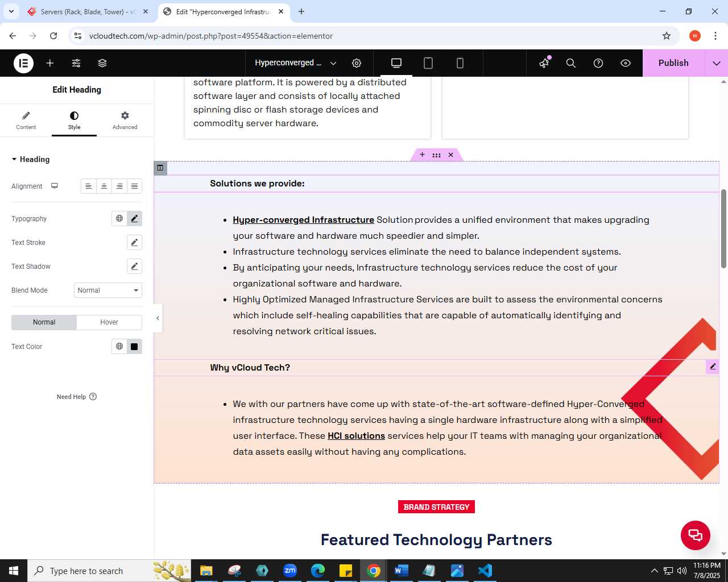728x582 pixels.
Task: Reload the page
Action: coord(53,36)
